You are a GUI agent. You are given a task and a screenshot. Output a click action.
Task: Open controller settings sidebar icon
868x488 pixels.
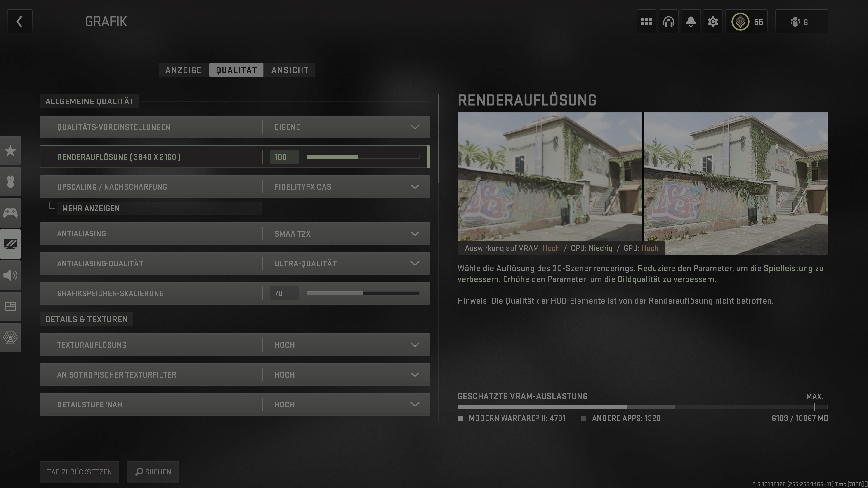coord(10,213)
